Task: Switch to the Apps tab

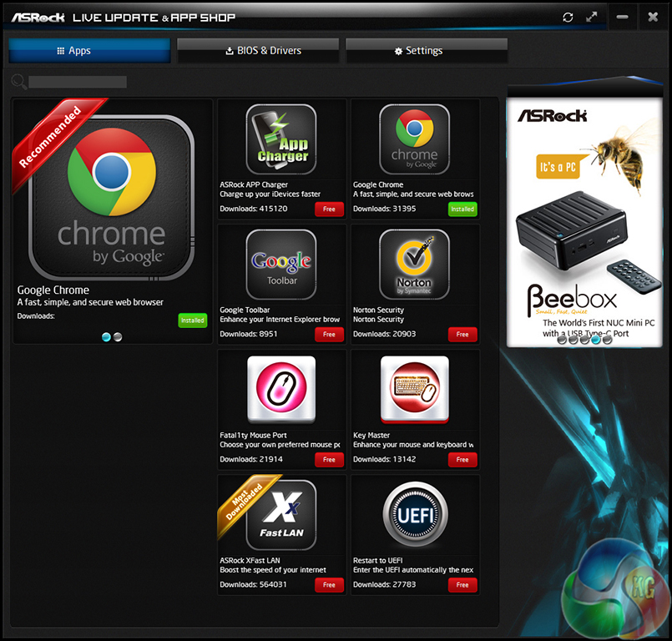Action: [x=89, y=51]
